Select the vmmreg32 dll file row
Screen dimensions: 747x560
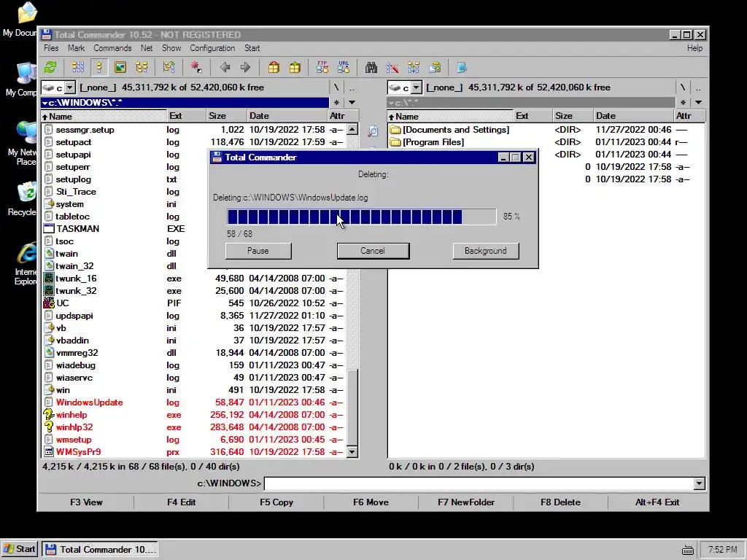point(194,353)
